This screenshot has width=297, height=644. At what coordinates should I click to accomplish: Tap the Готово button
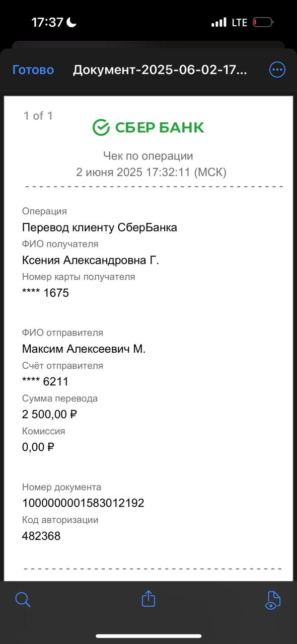(x=33, y=70)
